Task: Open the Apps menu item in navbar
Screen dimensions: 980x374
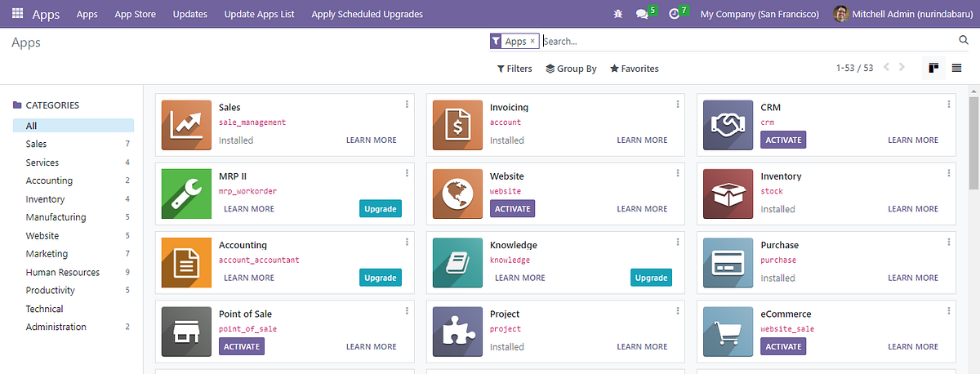Action: pos(87,14)
